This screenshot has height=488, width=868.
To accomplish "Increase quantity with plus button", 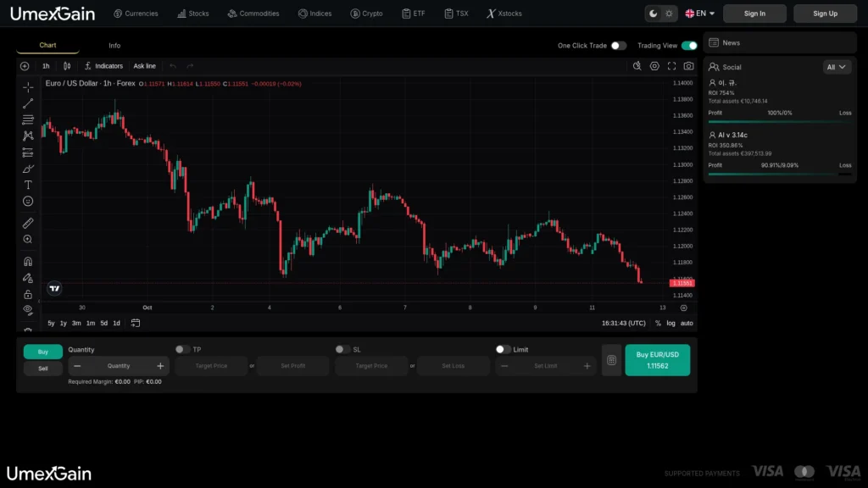I will coord(160,366).
